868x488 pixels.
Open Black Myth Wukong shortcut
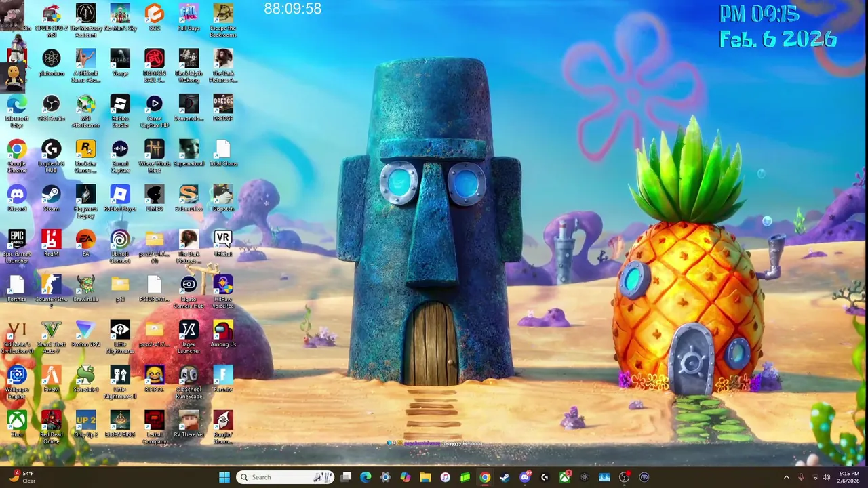189,66
